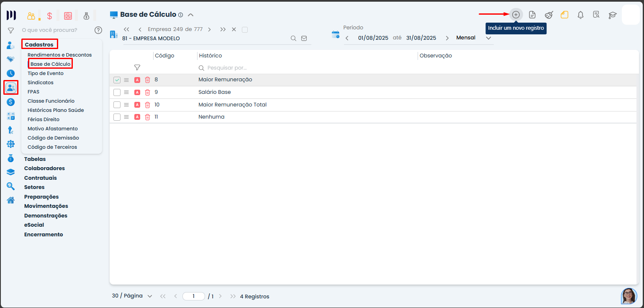The image size is (644, 308).
Task: Uncheck the Maior Remuneração row checkbox
Action: coord(117,80)
